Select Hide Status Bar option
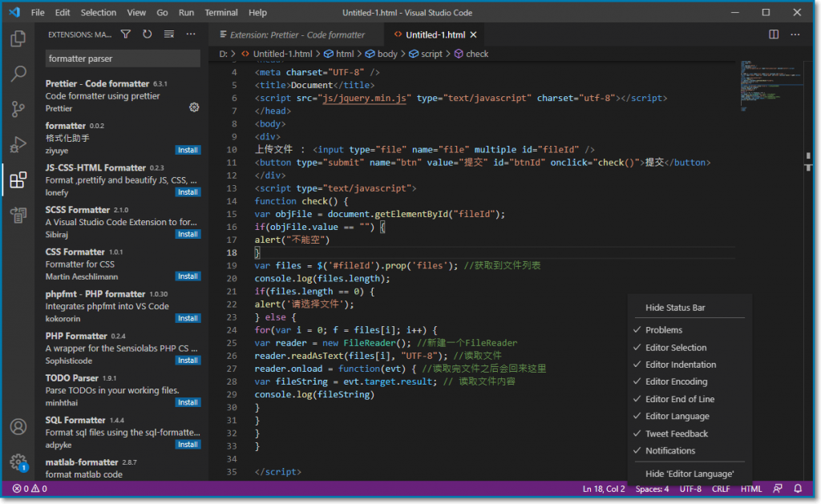821x504 pixels. (675, 308)
